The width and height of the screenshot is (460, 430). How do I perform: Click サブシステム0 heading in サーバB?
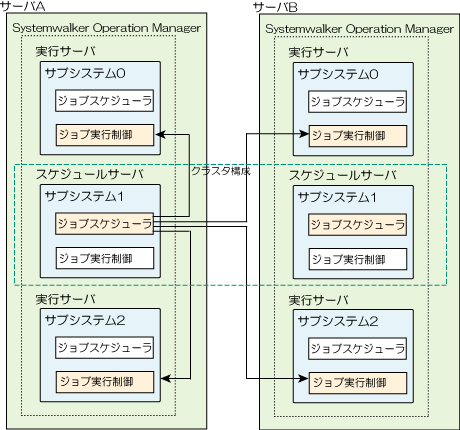(338, 74)
